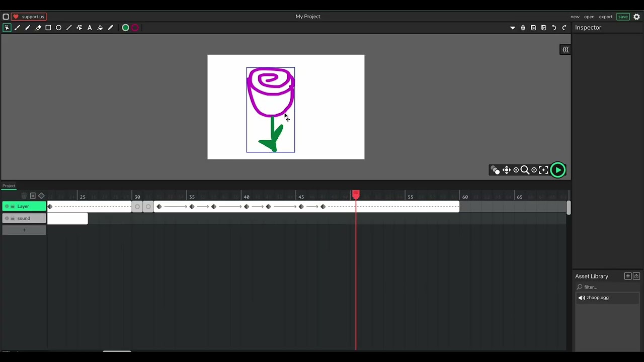Open the export menu
The width and height of the screenshot is (644, 362).
click(606, 17)
